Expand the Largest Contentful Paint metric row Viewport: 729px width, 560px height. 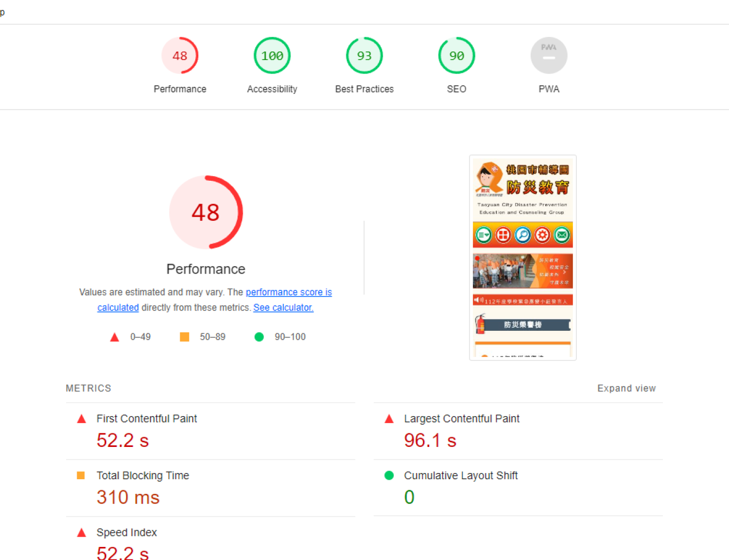coord(461,419)
